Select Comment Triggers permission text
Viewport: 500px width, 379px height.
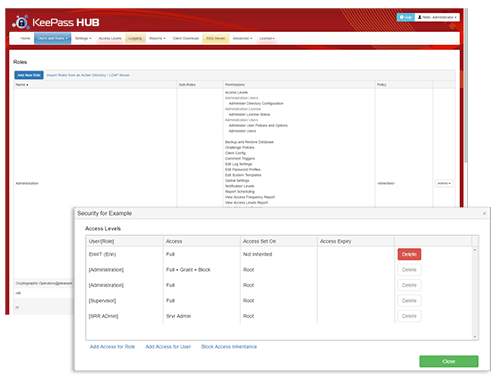pos(240,158)
